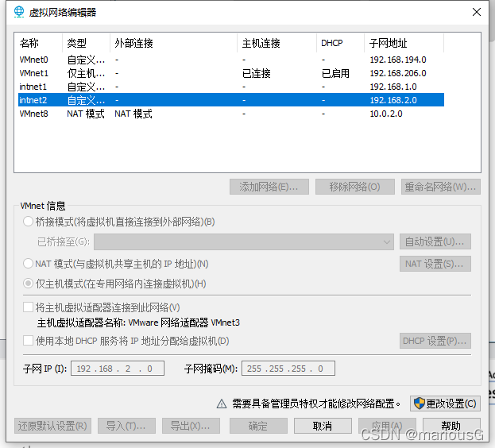Viewport: 495px width, 448px height.
Task: Open the 已桥接至(G) dropdown
Action: [244, 241]
